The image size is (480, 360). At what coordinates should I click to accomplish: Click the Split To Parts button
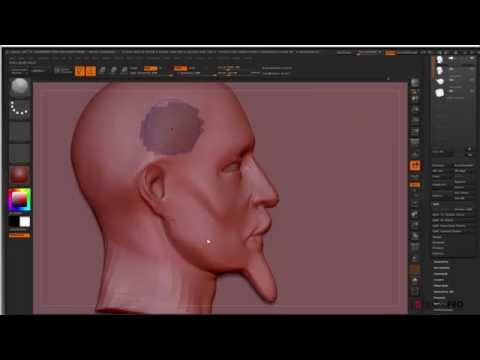(x=453, y=220)
